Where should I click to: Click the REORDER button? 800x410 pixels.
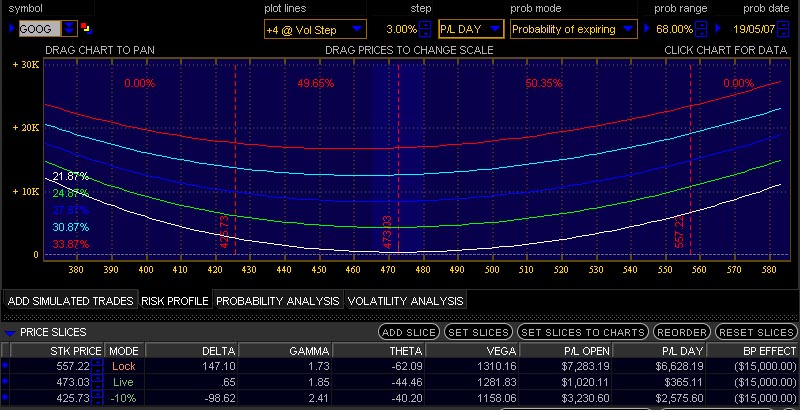(682, 332)
